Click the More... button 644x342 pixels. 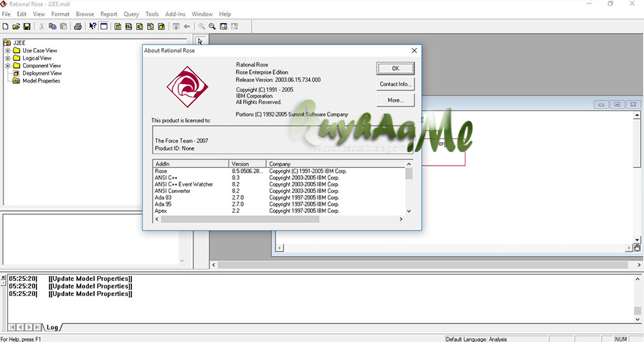click(x=396, y=100)
